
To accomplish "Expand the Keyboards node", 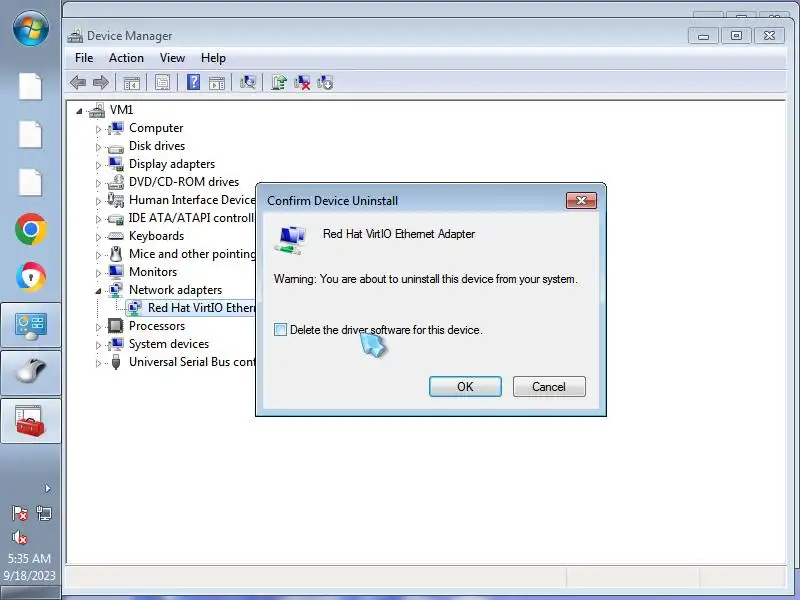I will pos(98,237).
